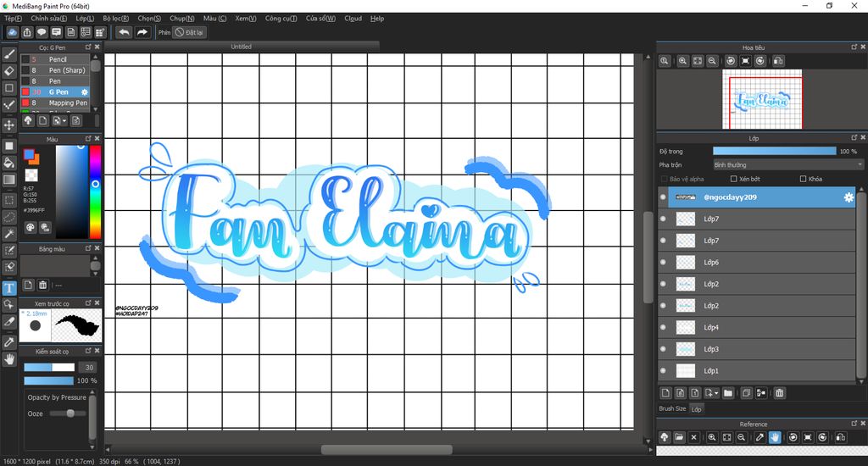Select the Magic Wand tool
The height and width of the screenshot is (466, 868).
pos(8,234)
